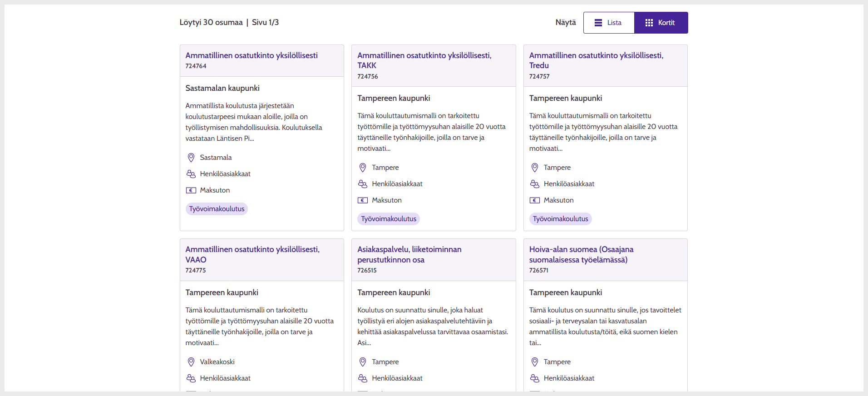Screen dimensions: 868x396
Task: Click the 'Sastamala' location text
Action: [216, 158]
